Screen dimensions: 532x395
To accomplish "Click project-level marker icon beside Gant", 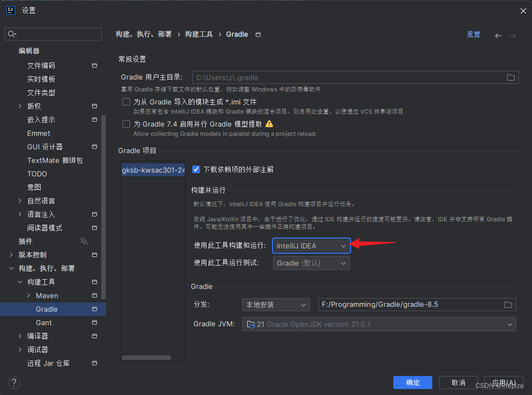I will pos(95,322).
